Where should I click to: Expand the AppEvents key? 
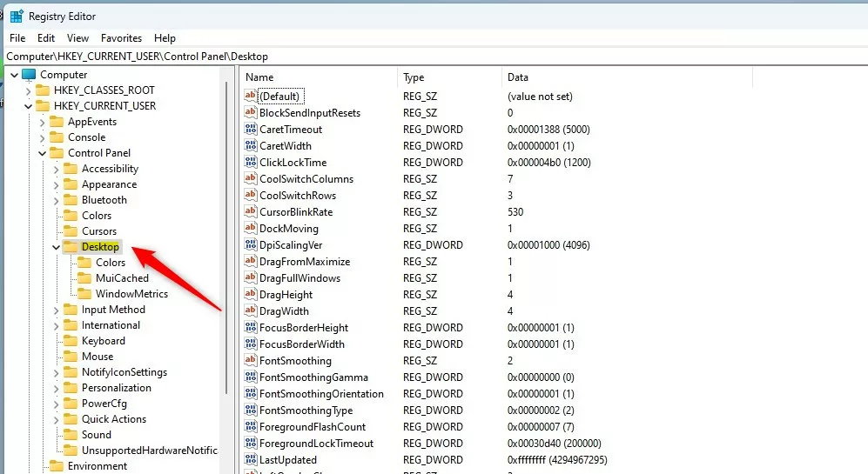click(42, 123)
